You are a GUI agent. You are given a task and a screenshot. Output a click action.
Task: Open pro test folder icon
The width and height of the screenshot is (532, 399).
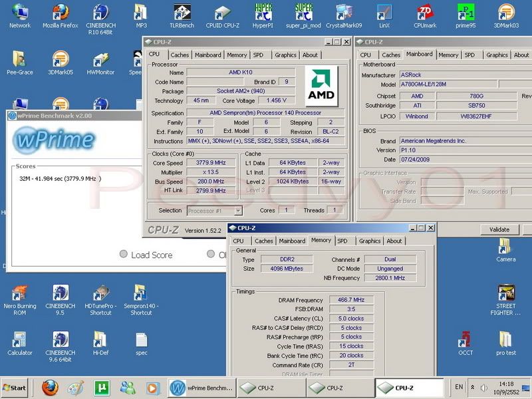[506, 343]
